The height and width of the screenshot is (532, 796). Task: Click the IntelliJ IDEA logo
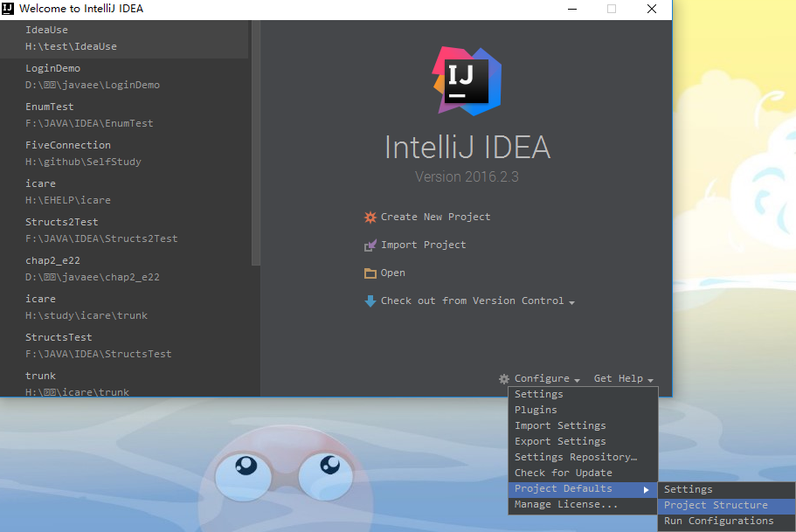[466, 79]
